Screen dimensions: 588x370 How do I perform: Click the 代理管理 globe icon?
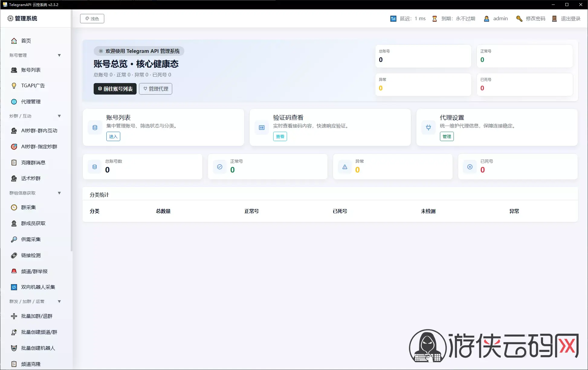coord(14,102)
